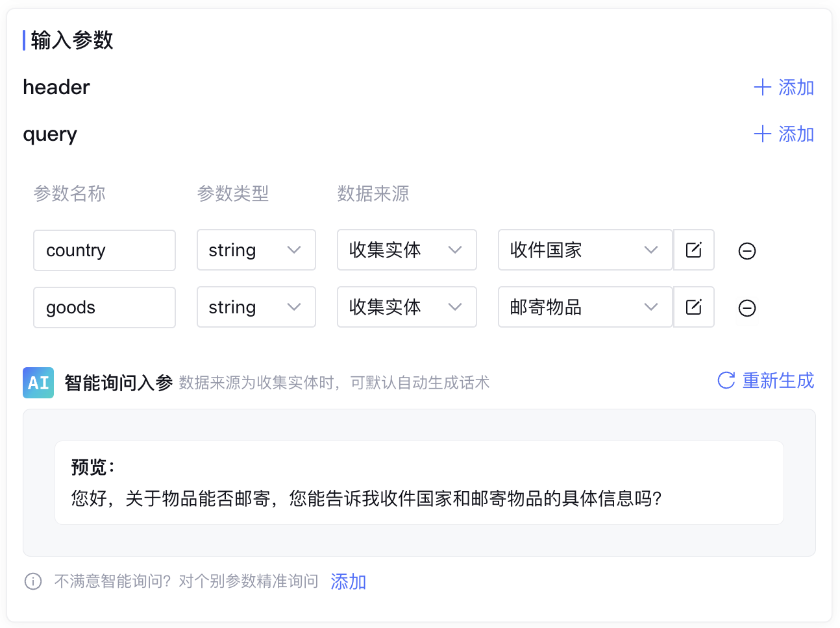Click the plus icon to add header

tap(762, 88)
